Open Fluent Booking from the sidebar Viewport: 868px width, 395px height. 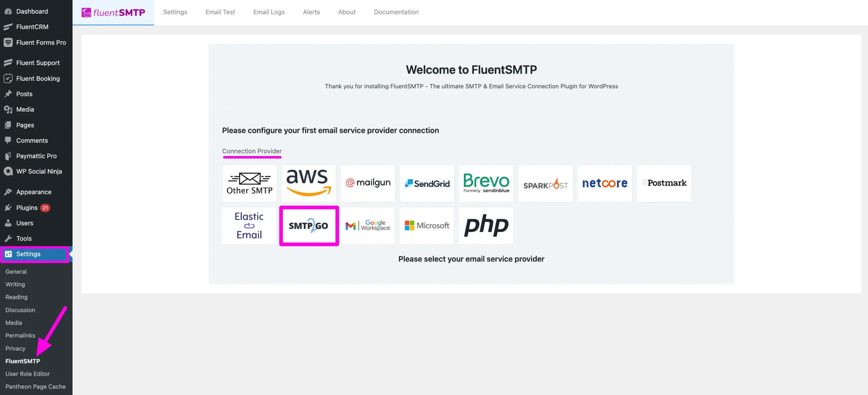tap(36, 78)
